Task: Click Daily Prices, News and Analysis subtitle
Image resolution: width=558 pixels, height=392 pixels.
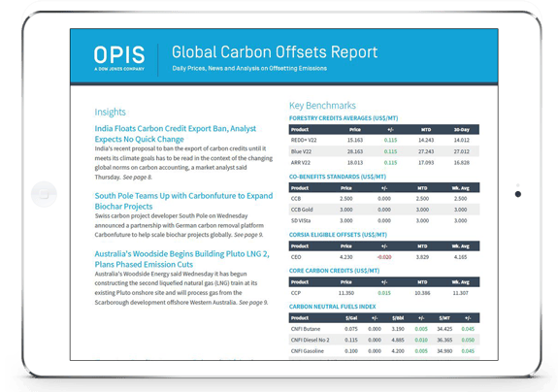Action: (x=249, y=68)
